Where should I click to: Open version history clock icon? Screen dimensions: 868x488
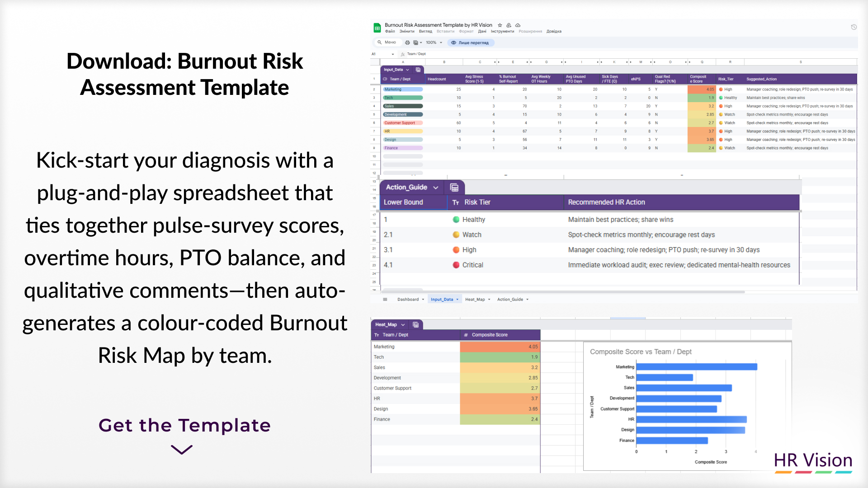pyautogui.click(x=854, y=27)
